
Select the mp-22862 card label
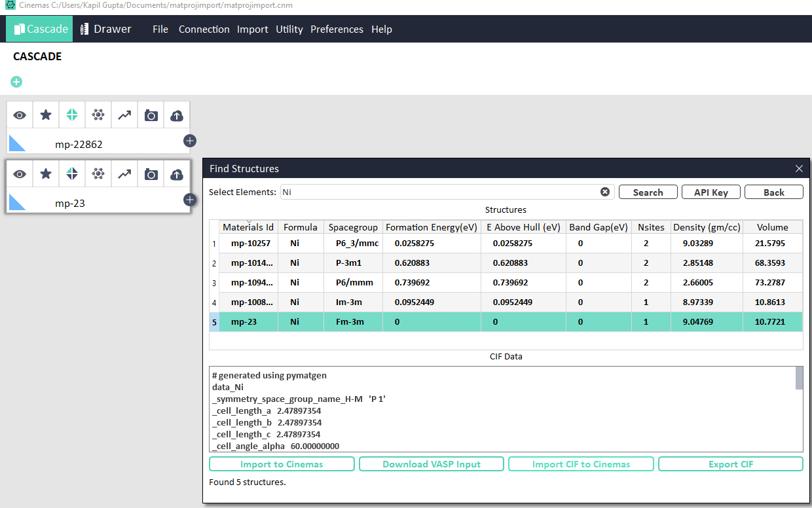pos(79,144)
